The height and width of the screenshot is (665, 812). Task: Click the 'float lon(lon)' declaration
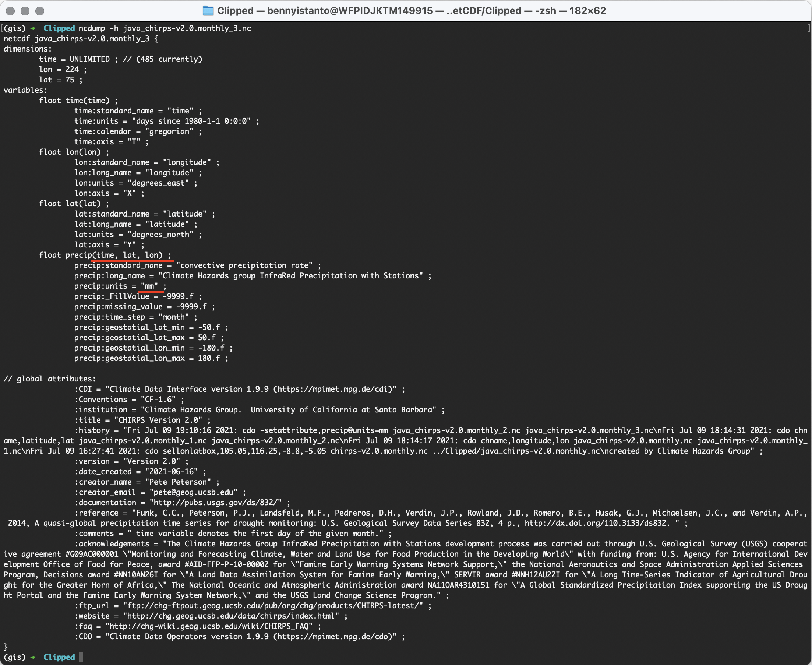74,152
